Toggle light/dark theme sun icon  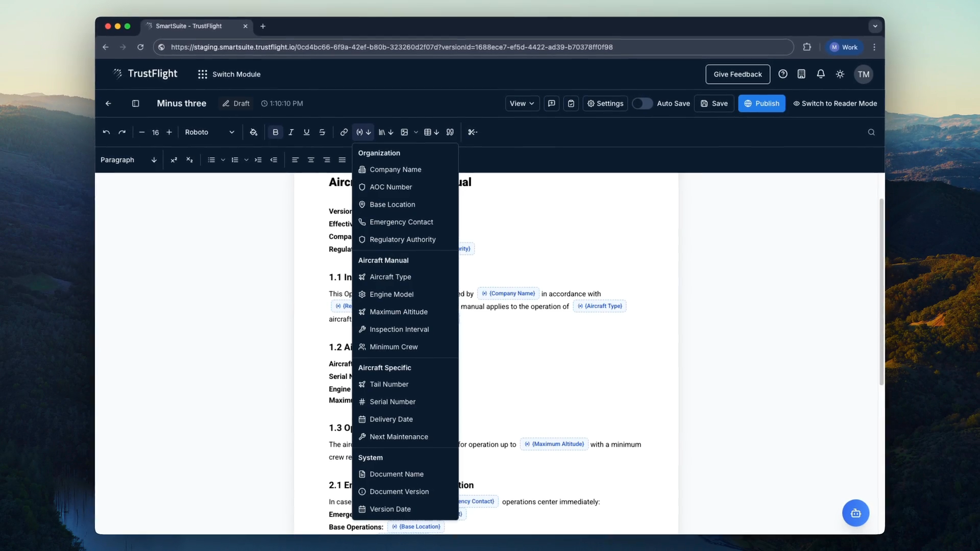[x=840, y=74]
